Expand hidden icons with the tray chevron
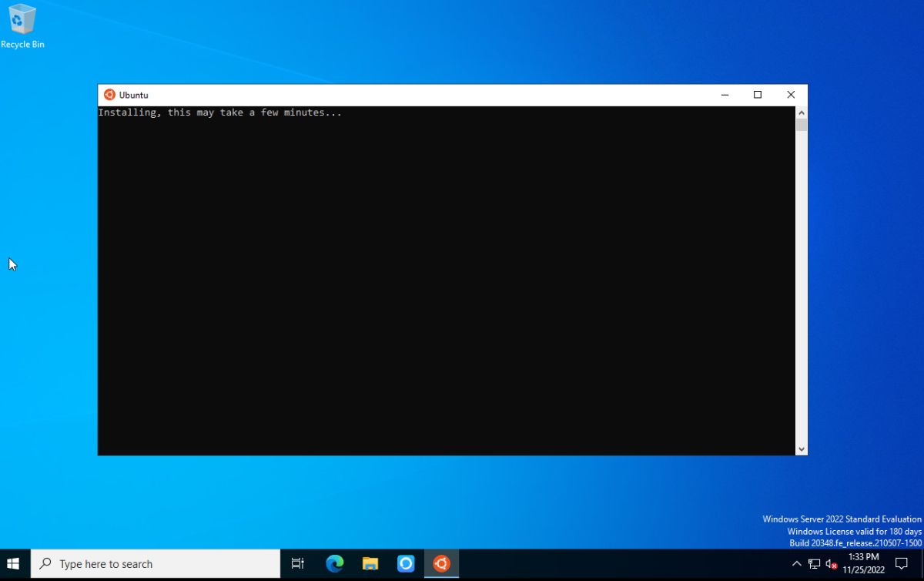 (797, 563)
